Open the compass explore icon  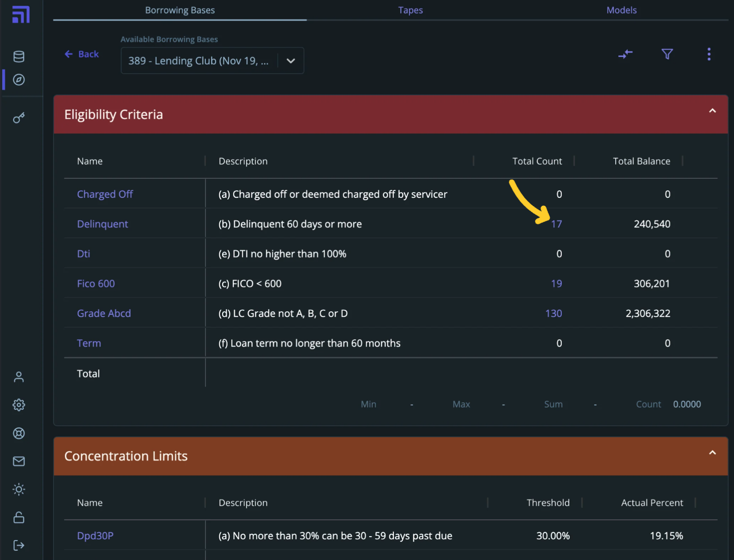(x=19, y=80)
